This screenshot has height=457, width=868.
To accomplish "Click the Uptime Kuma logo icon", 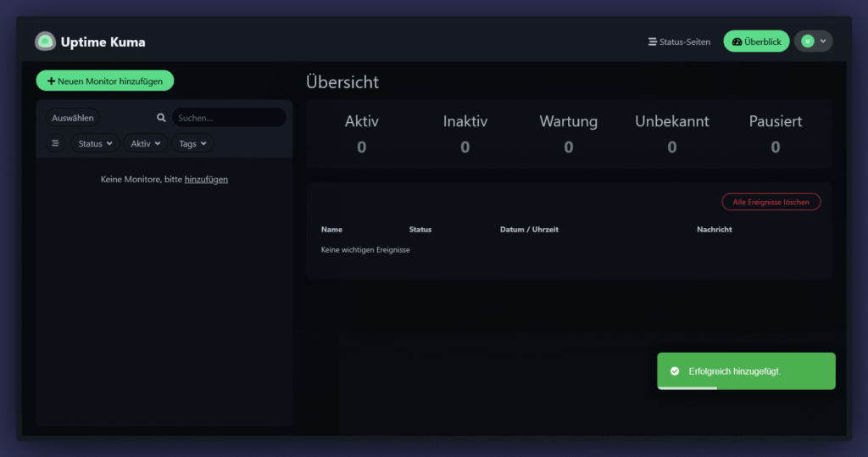I will point(45,42).
